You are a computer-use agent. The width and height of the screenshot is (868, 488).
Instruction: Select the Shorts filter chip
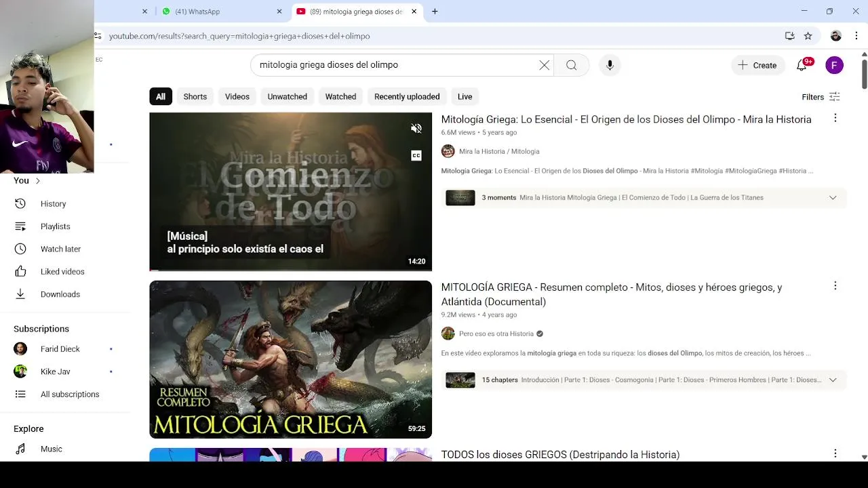pos(195,96)
